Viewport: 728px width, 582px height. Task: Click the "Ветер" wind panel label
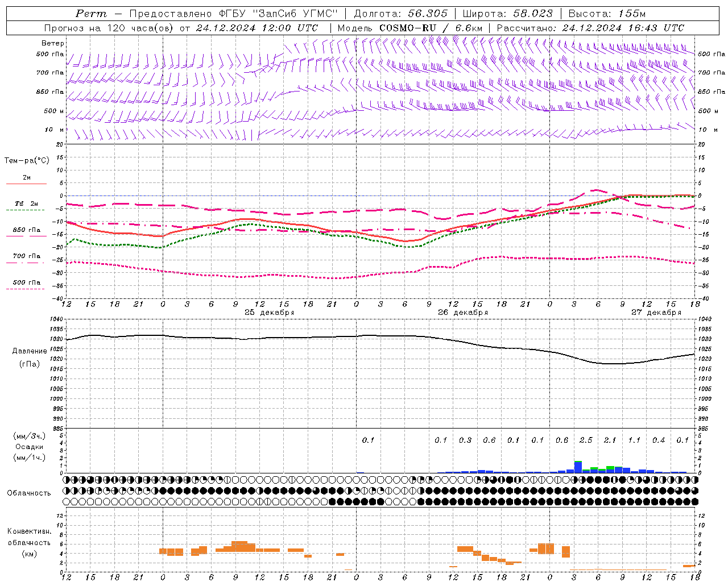click(x=53, y=43)
